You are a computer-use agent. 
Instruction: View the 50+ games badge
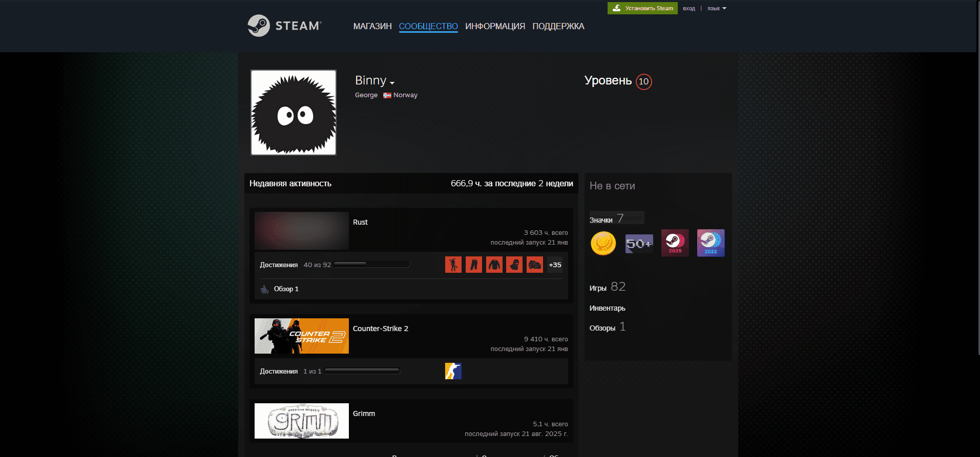click(639, 243)
